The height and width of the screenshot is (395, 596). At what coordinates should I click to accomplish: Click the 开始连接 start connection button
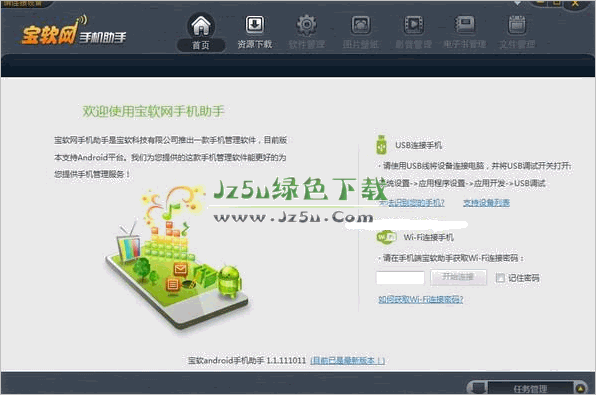[458, 277]
